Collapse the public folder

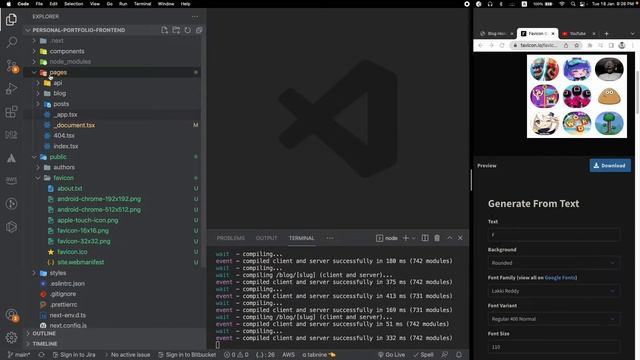tap(34, 157)
